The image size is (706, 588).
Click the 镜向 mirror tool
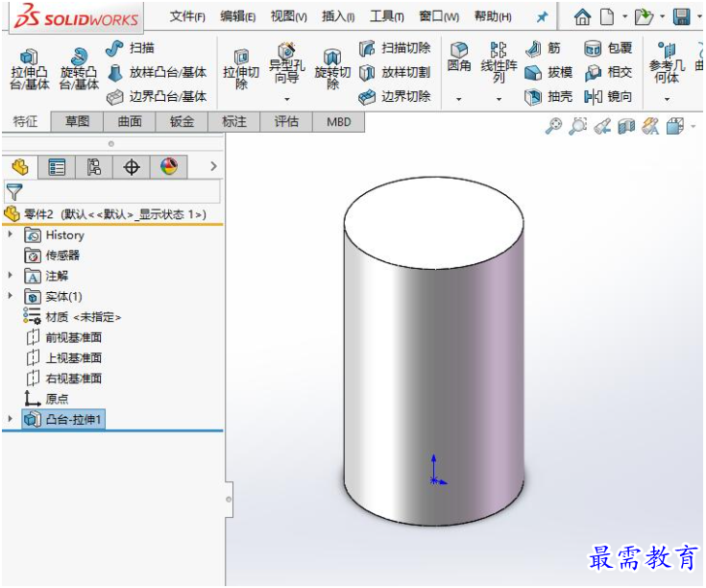[x=608, y=96]
